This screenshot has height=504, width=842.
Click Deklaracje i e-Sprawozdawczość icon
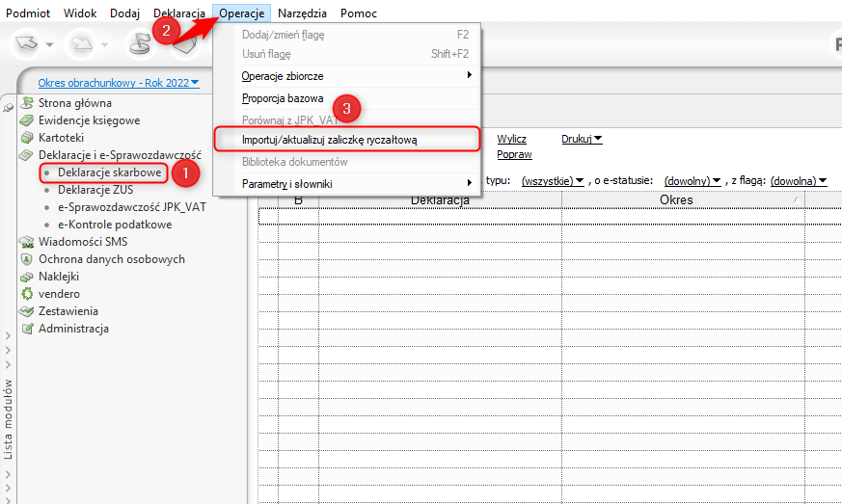(x=26, y=155)
